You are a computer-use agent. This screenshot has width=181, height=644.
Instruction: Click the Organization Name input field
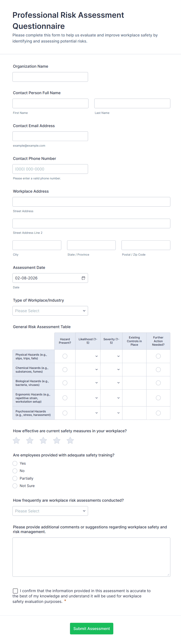50,77
